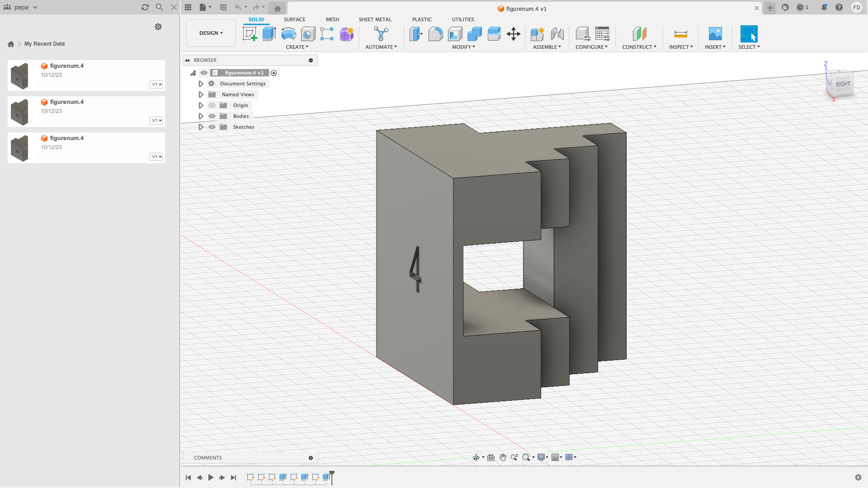Hide the Sketches folder

point(212,127)
